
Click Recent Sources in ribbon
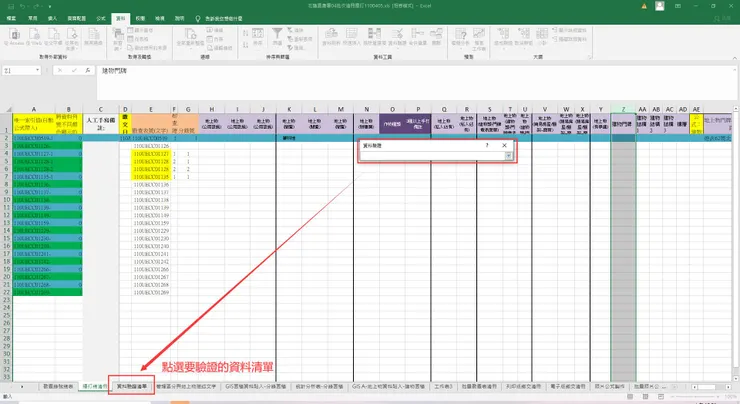coord(147,48)
